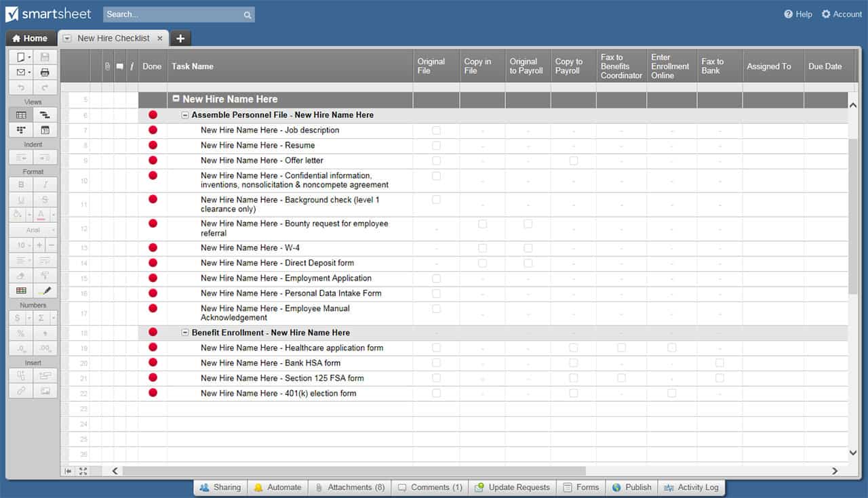The height and width of the screenshot is (498, 868).
Task: Click the Help link
Action: (x=798, y=14)
